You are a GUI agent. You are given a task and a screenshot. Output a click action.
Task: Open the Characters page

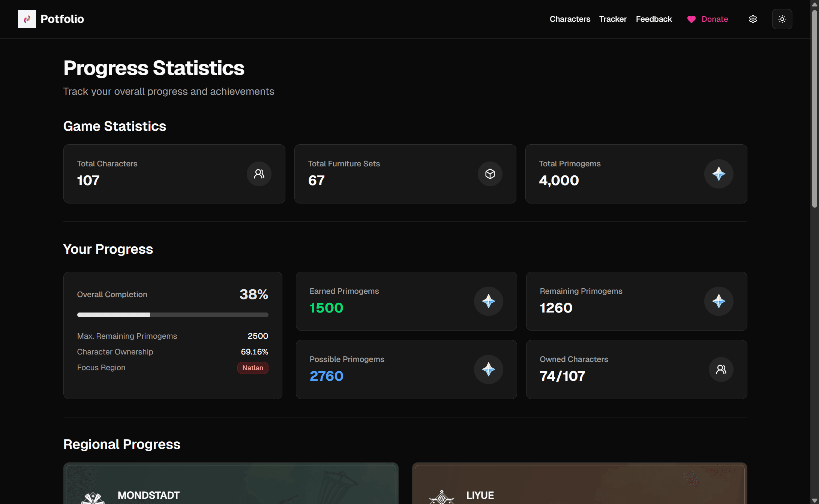click(x=570, y=19)
